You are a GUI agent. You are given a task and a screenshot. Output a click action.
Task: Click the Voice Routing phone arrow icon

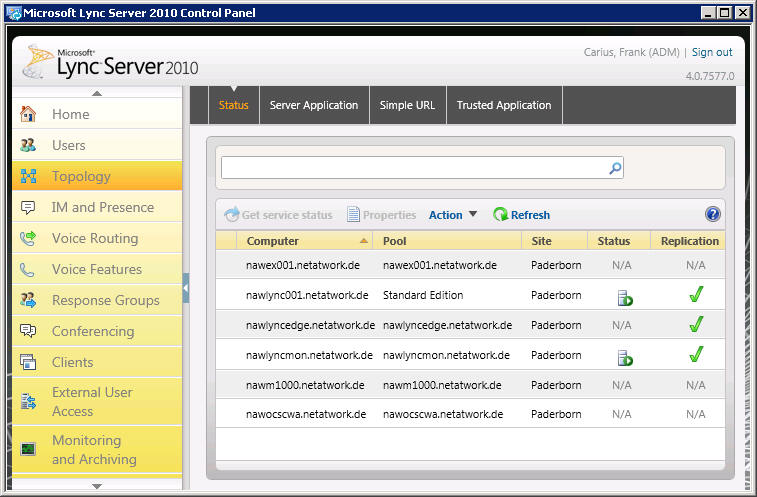(28, 238)
